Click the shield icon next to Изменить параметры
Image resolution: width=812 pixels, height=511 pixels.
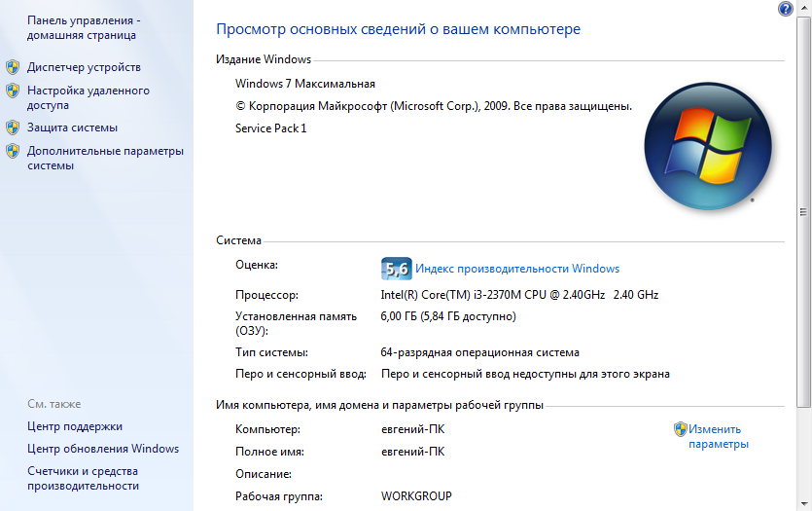click(681, 428)
